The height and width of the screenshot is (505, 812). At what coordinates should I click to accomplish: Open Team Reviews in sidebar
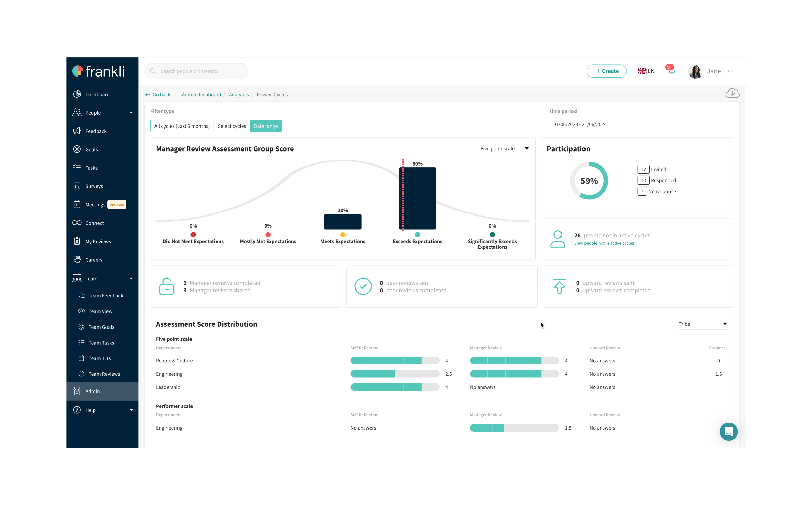point(104,374)
